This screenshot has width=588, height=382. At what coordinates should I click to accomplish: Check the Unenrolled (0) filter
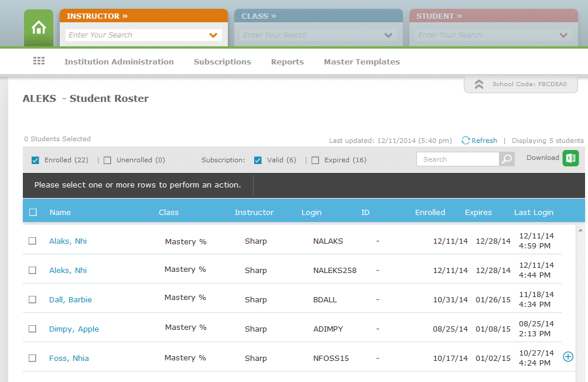click(107, 160)
